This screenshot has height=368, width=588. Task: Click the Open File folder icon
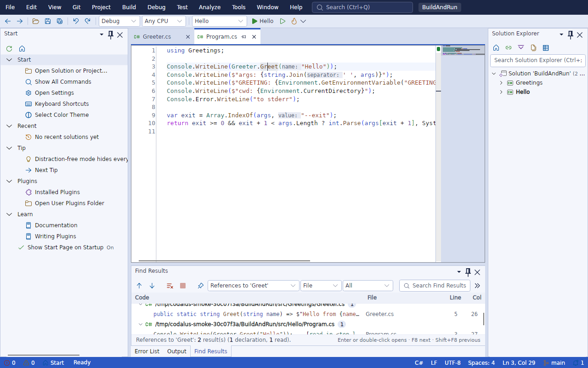pos(35,21)
